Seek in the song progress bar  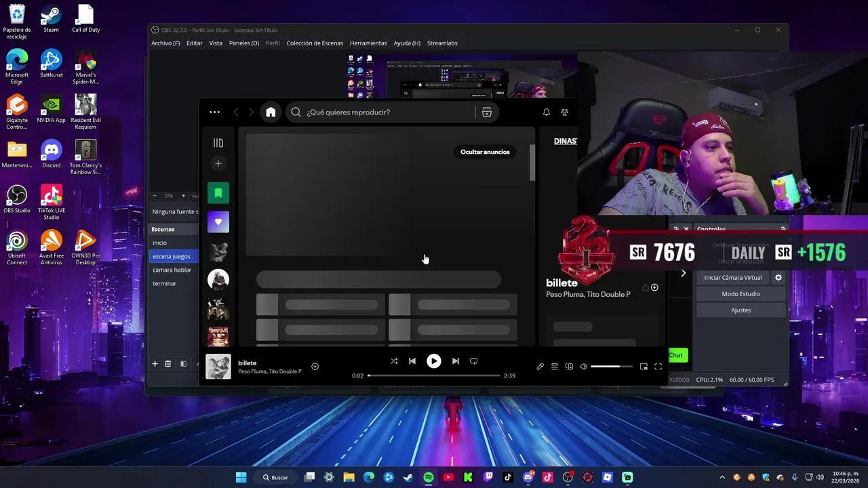click(434, 375)
